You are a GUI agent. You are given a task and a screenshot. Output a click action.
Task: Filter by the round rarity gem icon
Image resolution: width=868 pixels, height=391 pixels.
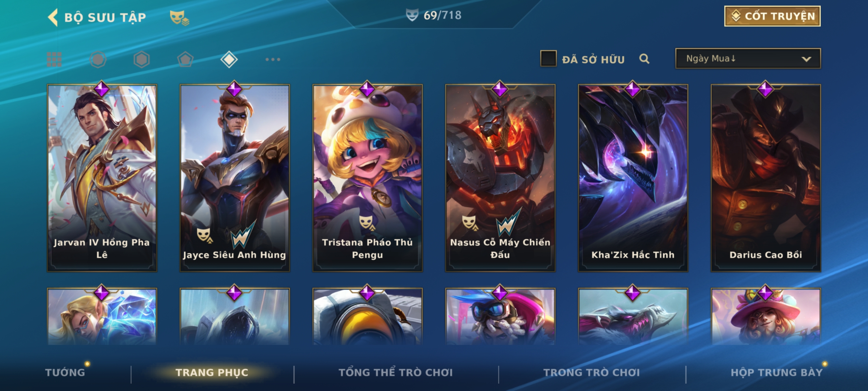pyautogui.click(x=98, y=59)
